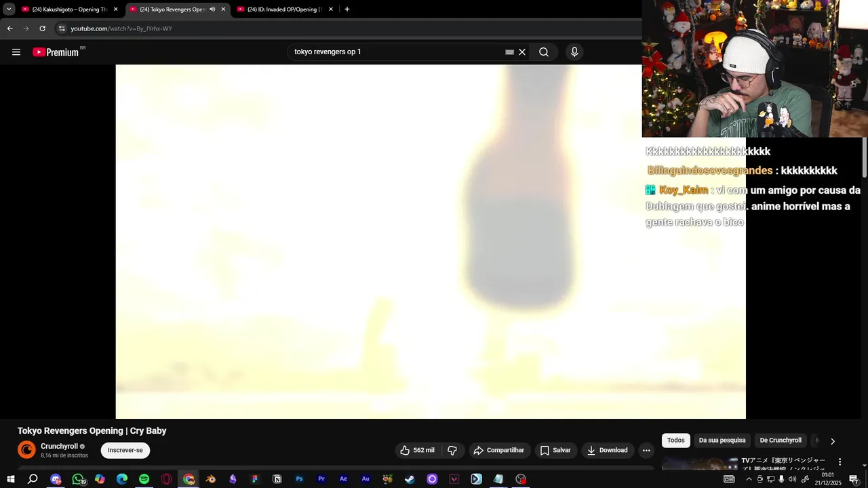Image resolution: width=868 pixels, height=488 pixels.
Task: Launch Microsoft Edge from taskbar
Action: point(122,479)
